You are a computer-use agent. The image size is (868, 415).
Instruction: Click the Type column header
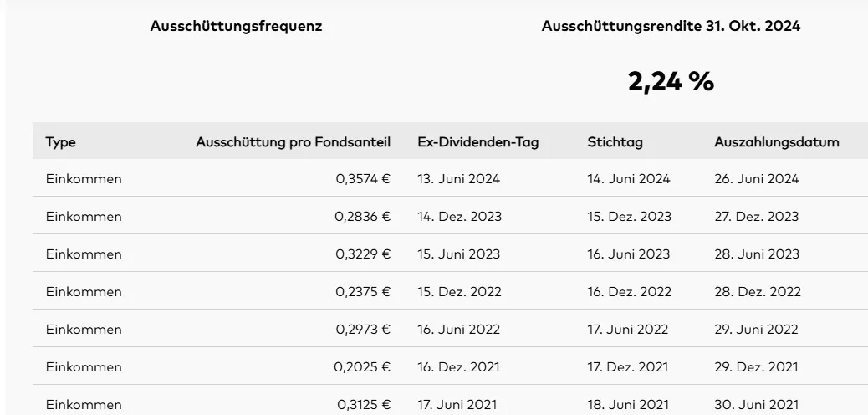click(x=60, y=142)
